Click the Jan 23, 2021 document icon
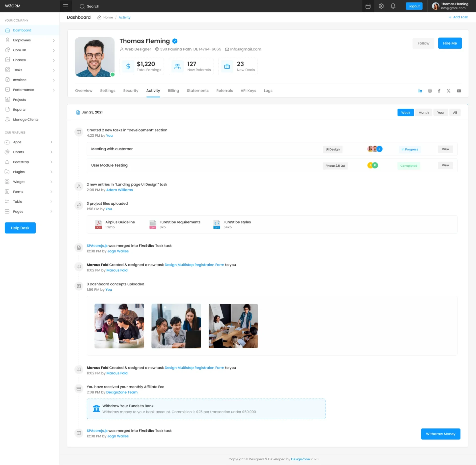The height and width of the screenshot is (465, 476). (78, 112)
